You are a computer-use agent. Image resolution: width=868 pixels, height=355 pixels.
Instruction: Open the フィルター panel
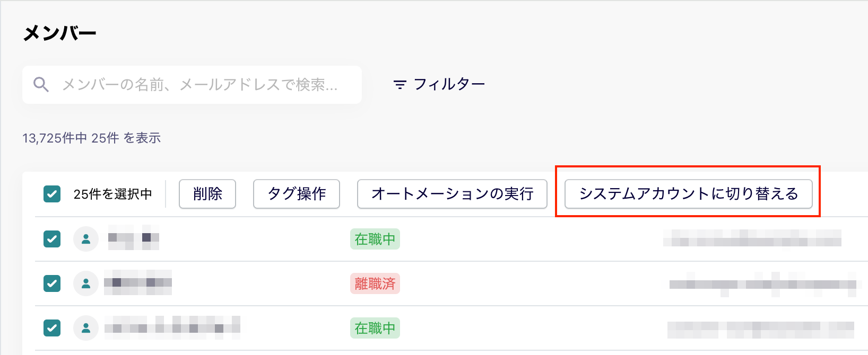(x=439, y=84)
